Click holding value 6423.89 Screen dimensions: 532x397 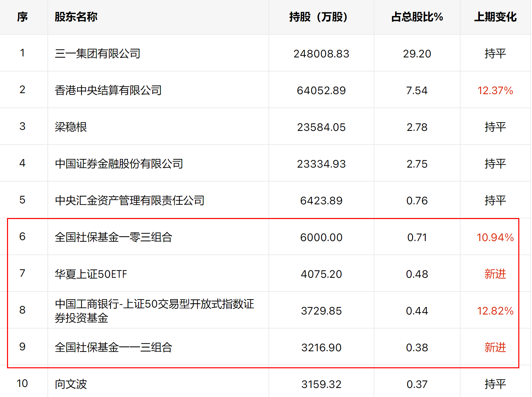click(x=321, y=201)
